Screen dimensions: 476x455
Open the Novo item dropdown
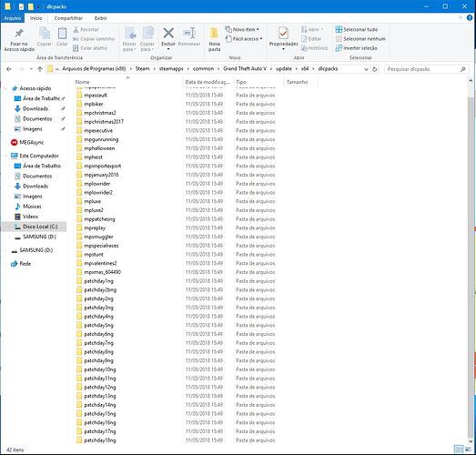pos(242,29)
